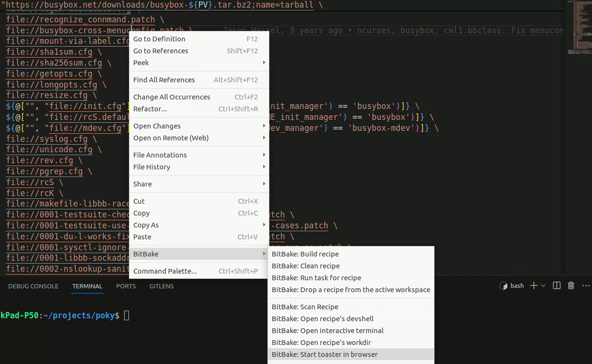The height and width of the screenshot is (364, 592).
Task: Kill terminal using trash icon
Action: click(571, 285)
